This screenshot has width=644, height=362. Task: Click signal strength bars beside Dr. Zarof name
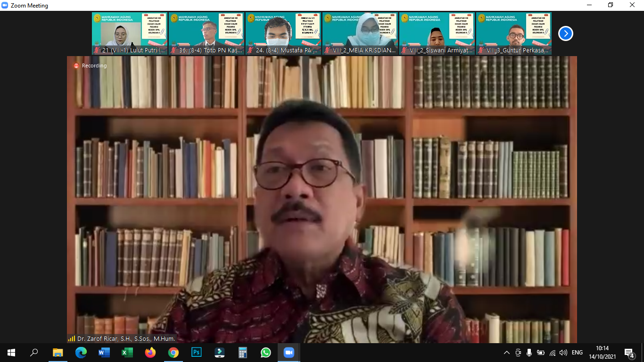(72, 338)
